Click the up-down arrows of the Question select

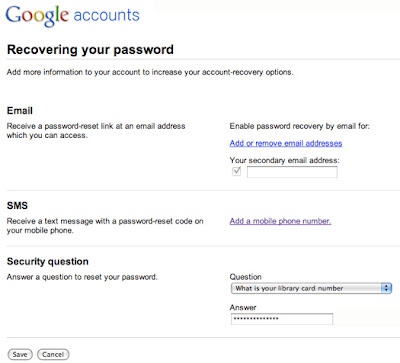coord(386,288)
